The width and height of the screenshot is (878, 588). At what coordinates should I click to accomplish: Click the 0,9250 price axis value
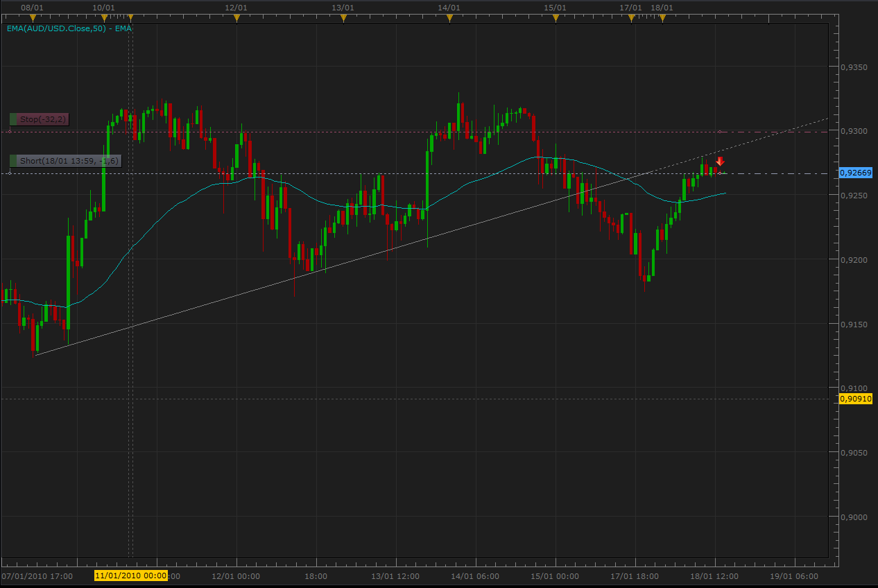[x=854, y=196]
